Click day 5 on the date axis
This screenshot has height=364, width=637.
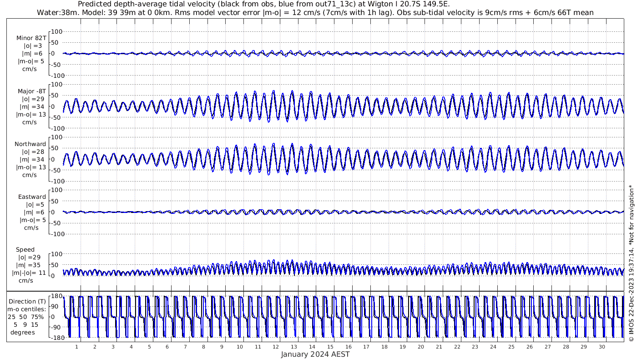tap(149, 347)
